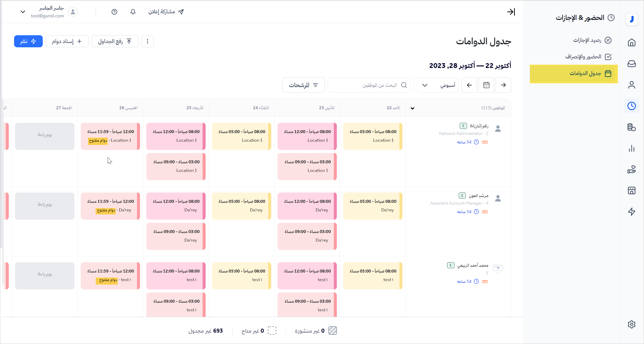
Task: Expand the employees column sort chevron
Action: pyautogui.click(x=412, y=108)
